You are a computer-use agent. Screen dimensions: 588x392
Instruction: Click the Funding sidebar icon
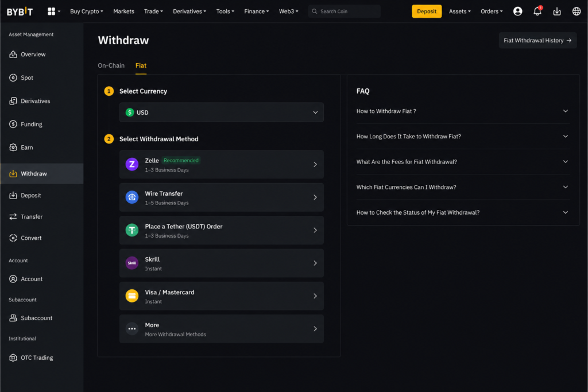13,124
